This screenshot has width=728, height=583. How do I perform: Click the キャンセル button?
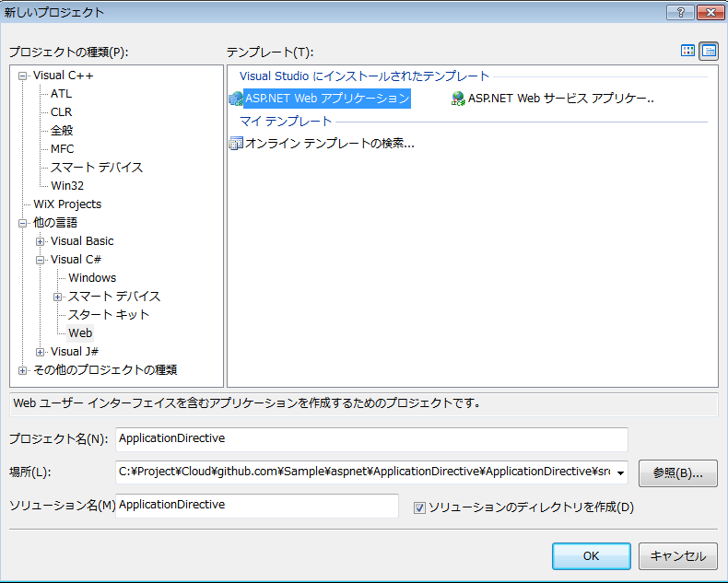[678, 556]
